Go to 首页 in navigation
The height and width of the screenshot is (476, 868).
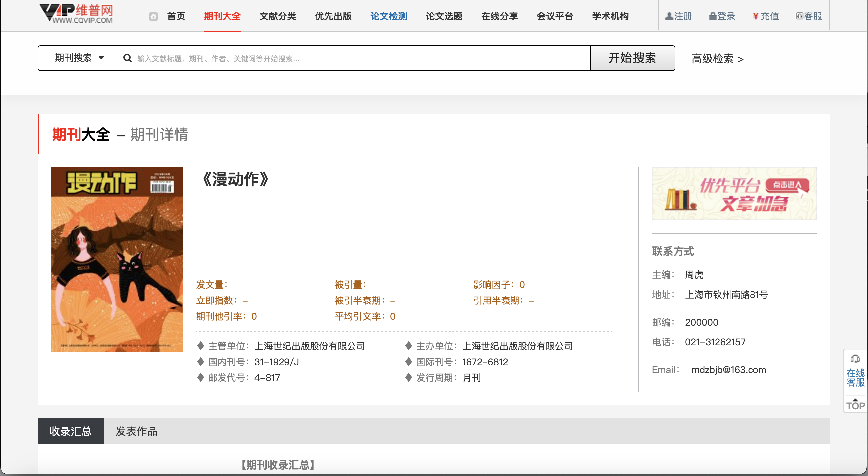pos(176,16)
